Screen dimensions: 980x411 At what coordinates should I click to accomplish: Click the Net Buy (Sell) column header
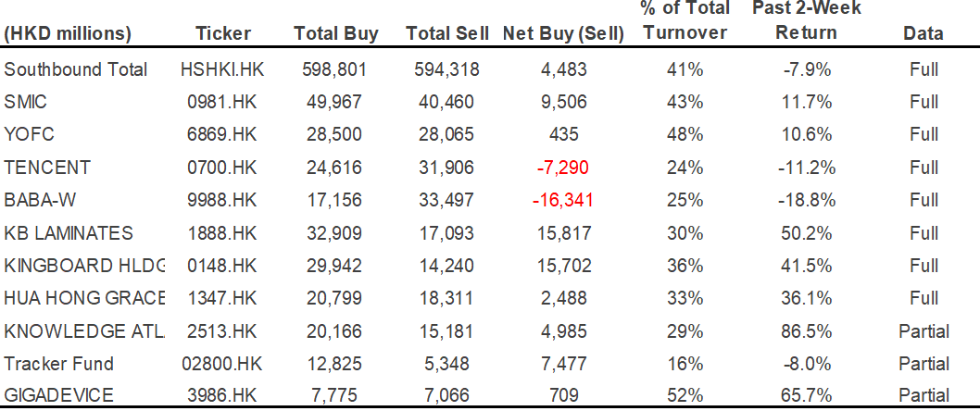point(563,33)
